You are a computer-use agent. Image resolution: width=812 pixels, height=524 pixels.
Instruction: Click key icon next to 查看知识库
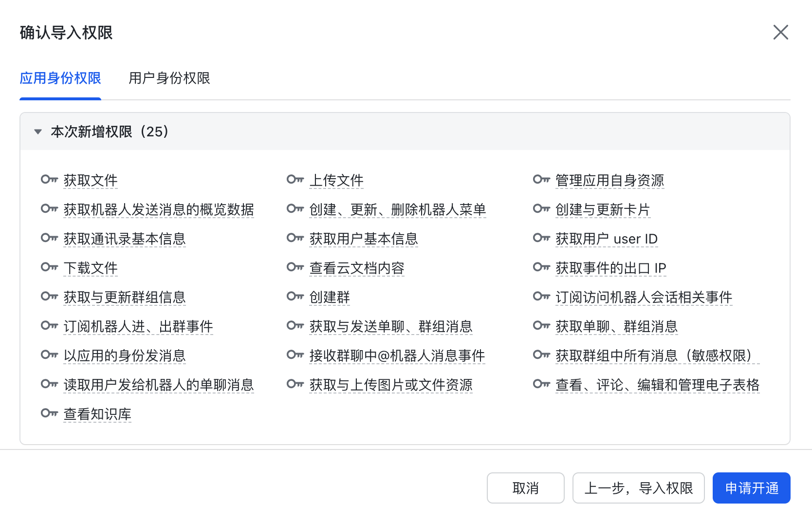coord(49,413)
